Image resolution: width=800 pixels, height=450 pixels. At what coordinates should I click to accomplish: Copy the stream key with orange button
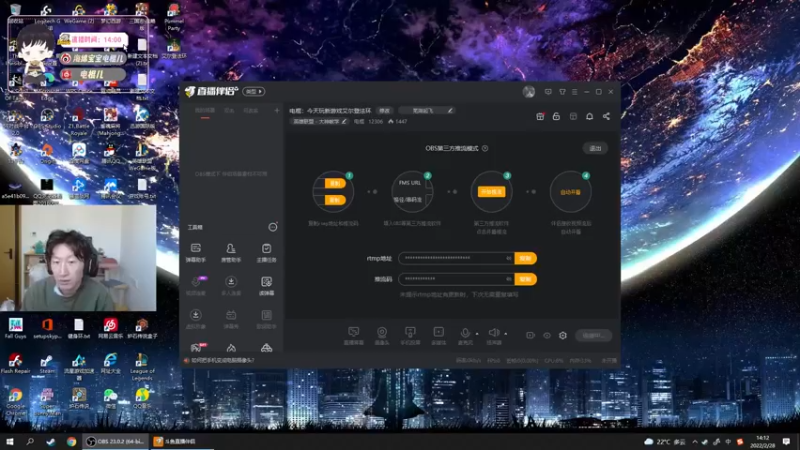coord(526,279)
